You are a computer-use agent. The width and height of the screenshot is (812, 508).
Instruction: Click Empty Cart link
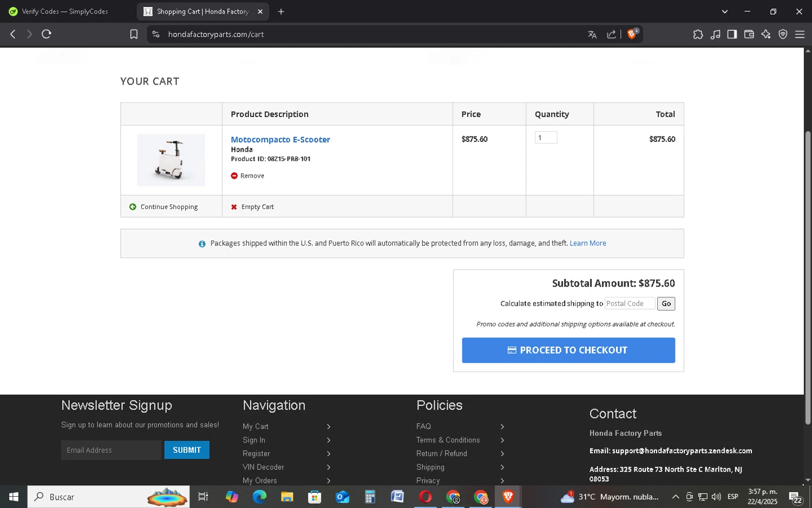(258, 207)
